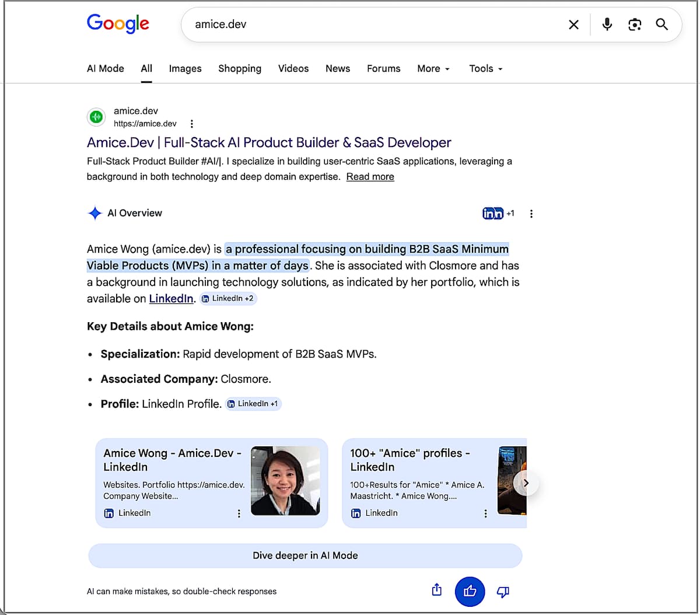
Task: Click into the Google search field
Action: (x=373, y=25)
